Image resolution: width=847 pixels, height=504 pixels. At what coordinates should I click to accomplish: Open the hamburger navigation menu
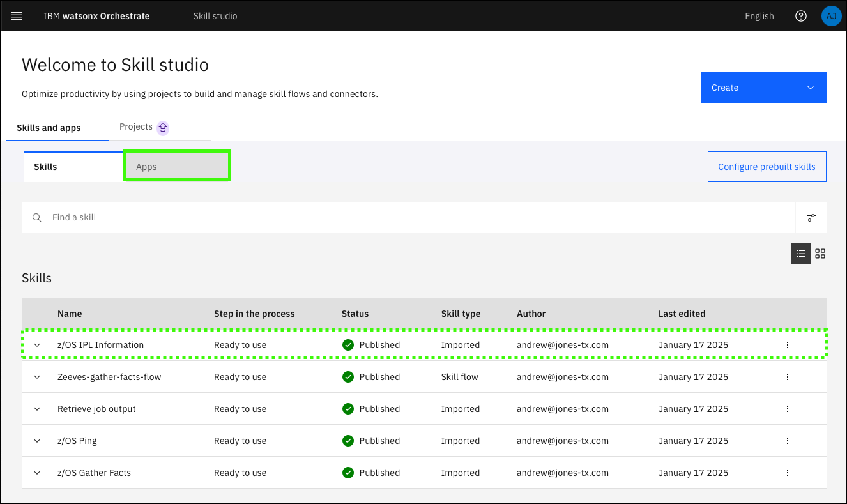point(17,16)
